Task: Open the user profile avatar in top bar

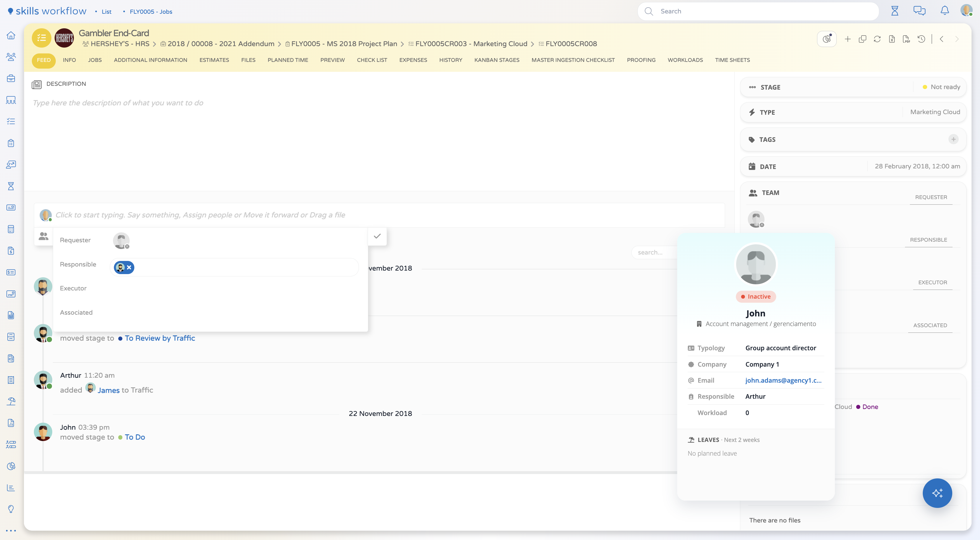Action: (966, 10)
